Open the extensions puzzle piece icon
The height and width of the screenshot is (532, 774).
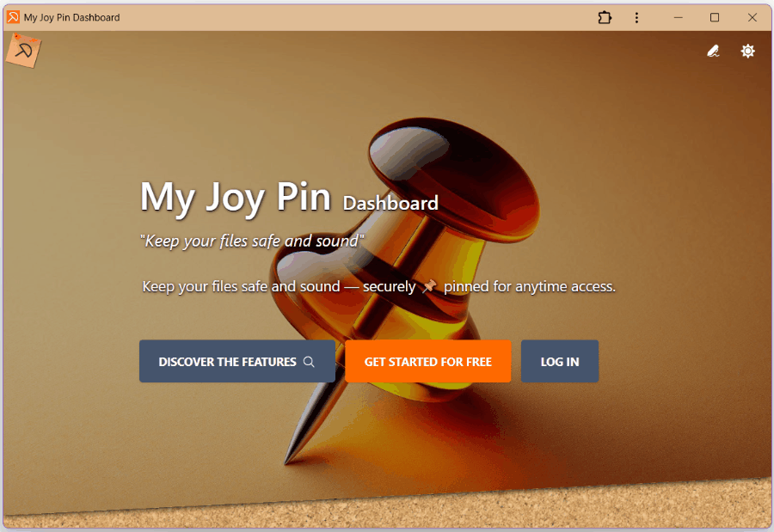(605, 18)
